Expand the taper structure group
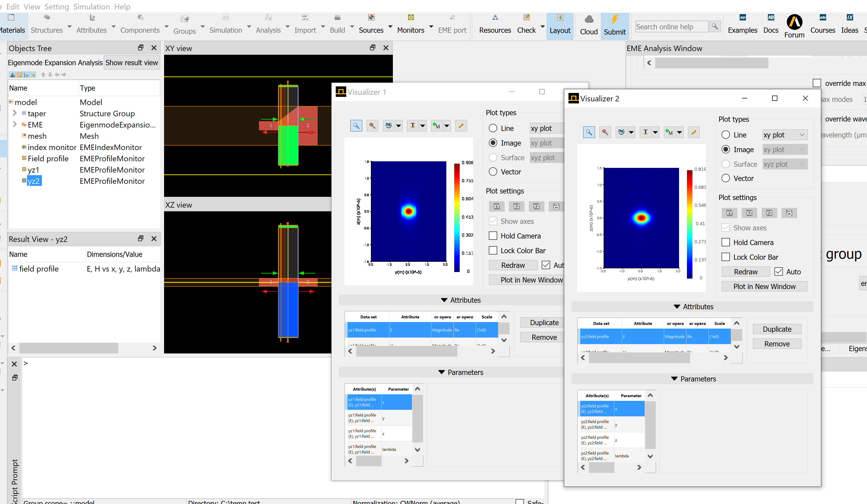Image resolution: width=867 pixels, height=504 pixels. [x=14, y=113]
